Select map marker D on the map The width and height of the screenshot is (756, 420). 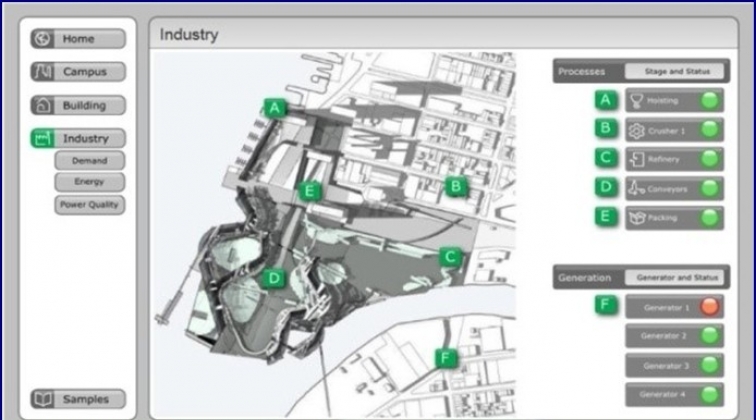[x=274, y=279]
